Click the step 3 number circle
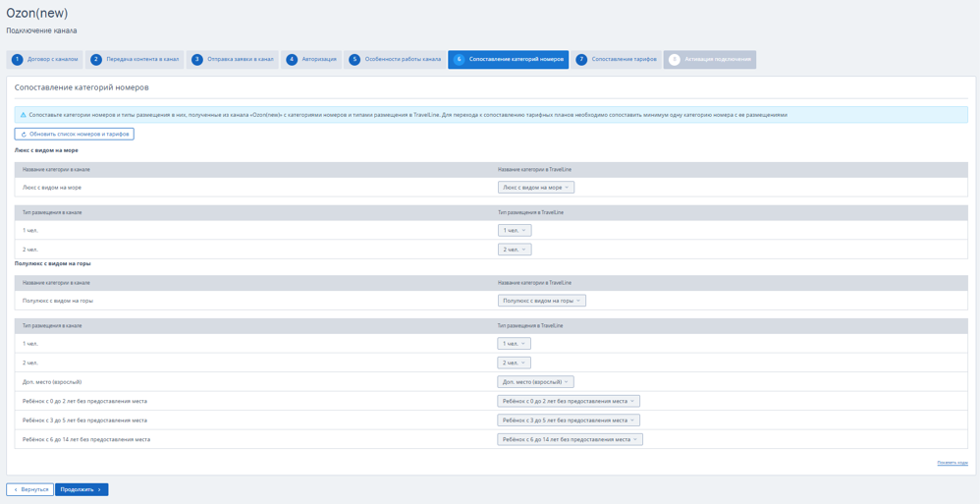Screen dimensions: 980x504 [197, 60]
